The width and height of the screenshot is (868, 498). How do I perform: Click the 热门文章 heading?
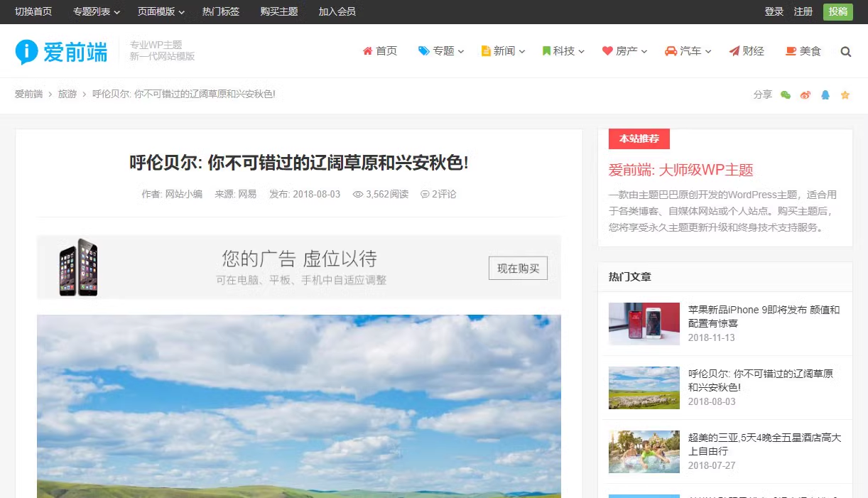click(630, 277)
